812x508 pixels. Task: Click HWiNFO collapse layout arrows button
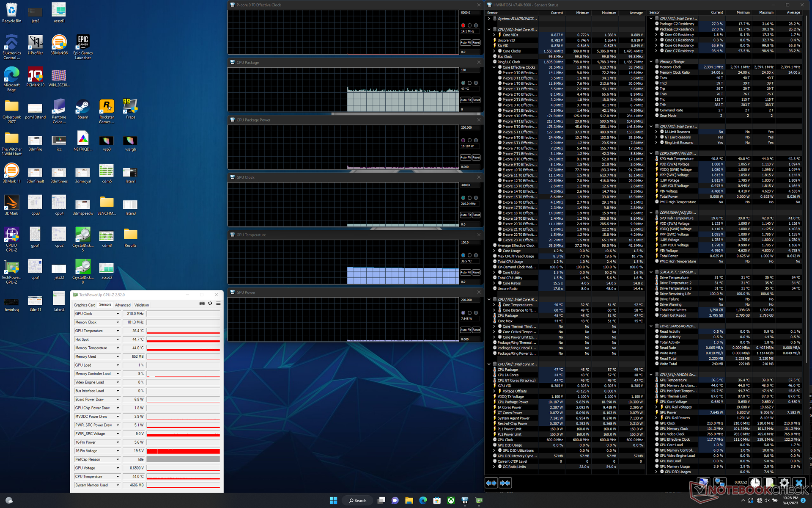(x=505, y=483)
